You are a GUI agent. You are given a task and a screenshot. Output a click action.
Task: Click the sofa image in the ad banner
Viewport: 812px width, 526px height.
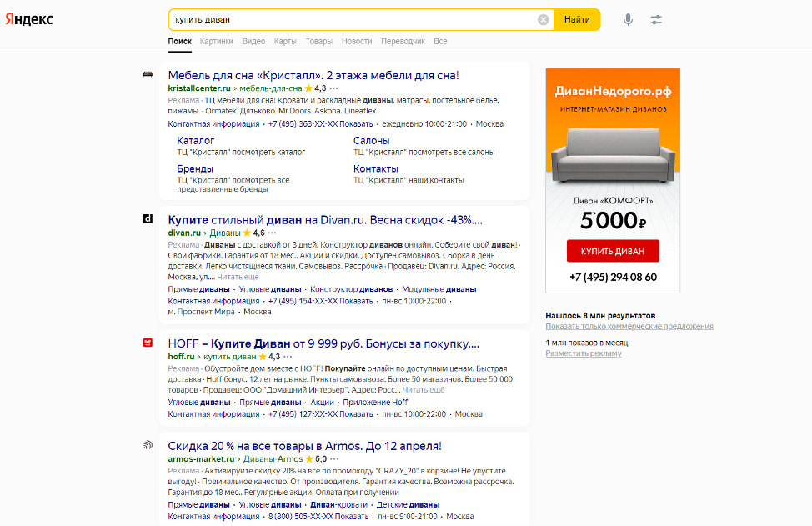[x=613, y=156]
